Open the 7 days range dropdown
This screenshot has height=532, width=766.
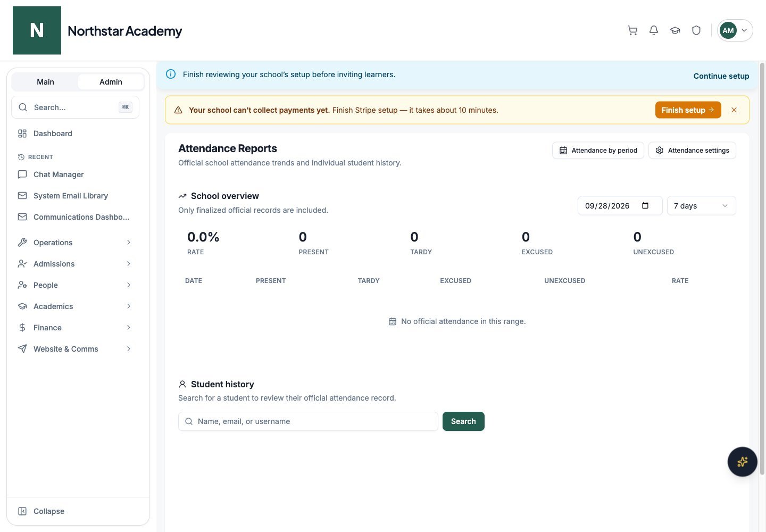(x=701, y=206)
